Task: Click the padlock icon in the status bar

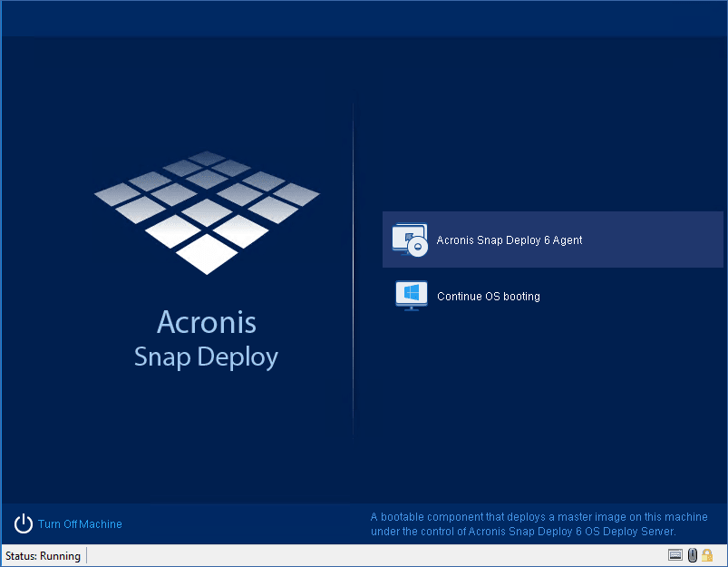Action: 707,555
